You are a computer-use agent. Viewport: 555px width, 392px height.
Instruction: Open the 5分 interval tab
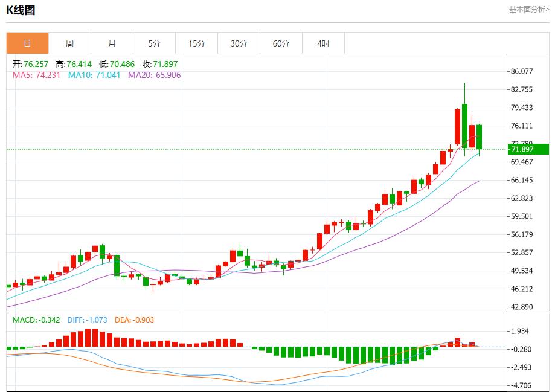154,43
